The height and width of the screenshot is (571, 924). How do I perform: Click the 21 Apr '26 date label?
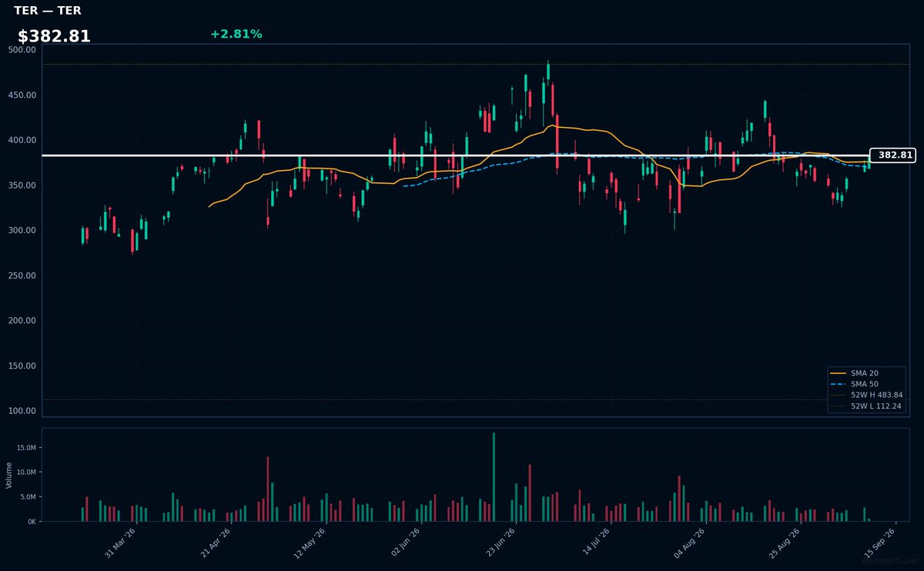216,543
